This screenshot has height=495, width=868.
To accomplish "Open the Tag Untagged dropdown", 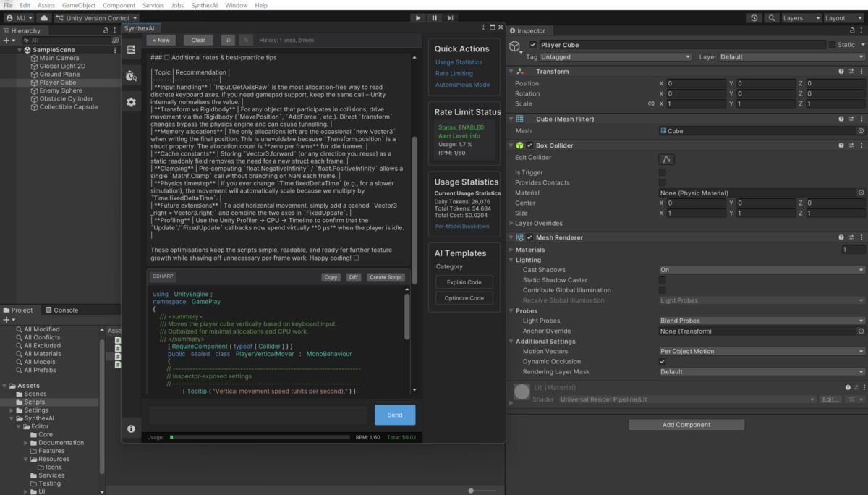I will [x=616, y=56].
